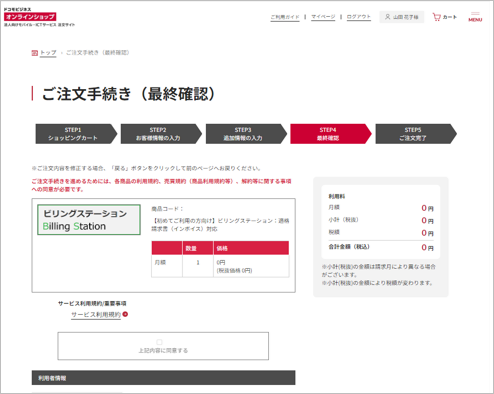
Task: Select STEP4 最終確認 step
Action: point(331,134)
